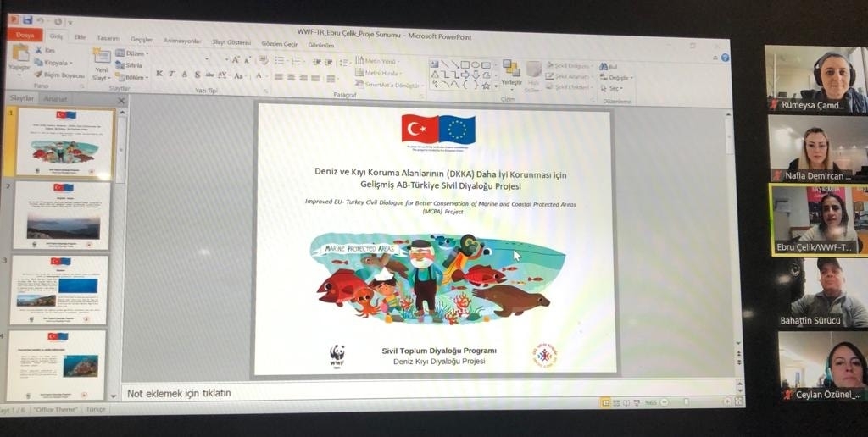Switch to Tasarım design tab
This screenshot has height=437, width=868.
[108, 38]
